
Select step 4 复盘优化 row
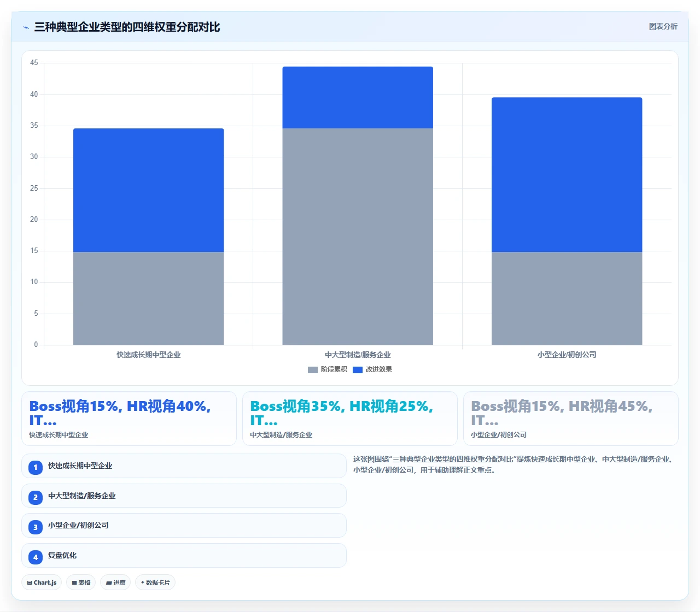[x=184, y=556]
